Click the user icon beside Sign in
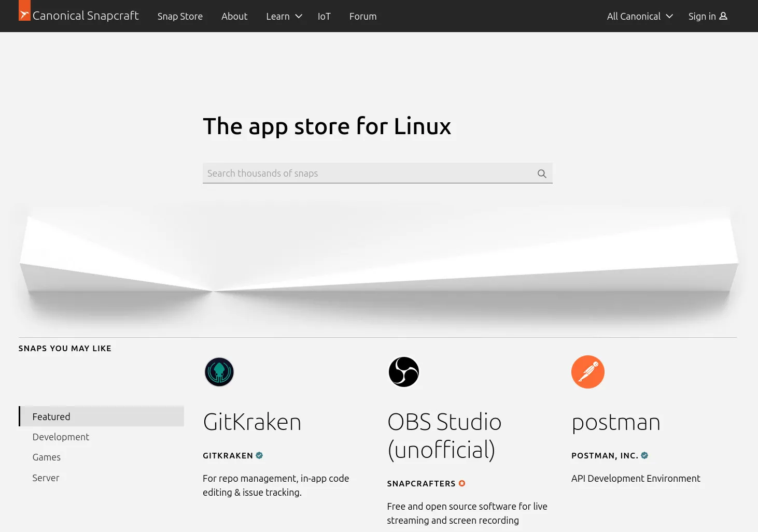Viewport: 758px width, 532px height. tap(723, 16)
